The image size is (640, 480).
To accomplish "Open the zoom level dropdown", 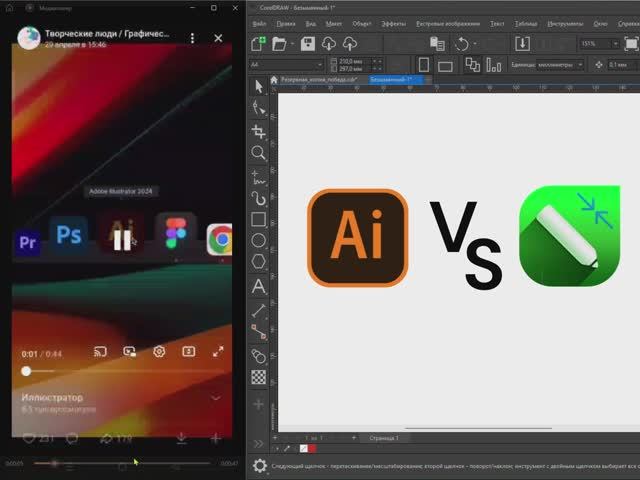I will pos(615,43).
